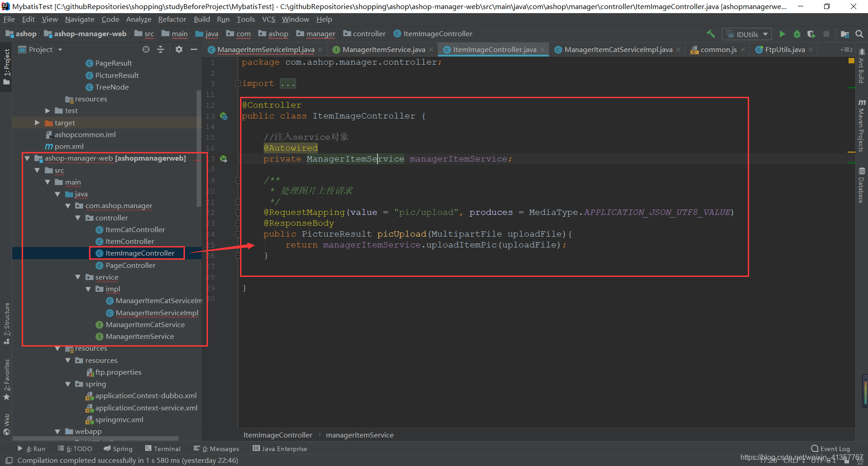
Task: Collapse the webapp folder
Action: point(57,432)
